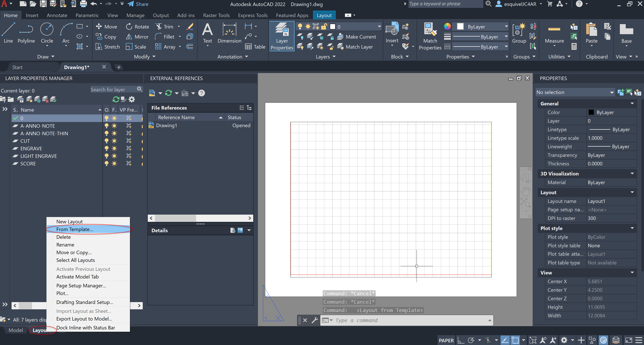Click External References horizontal scrollbar

pos(200,218)
